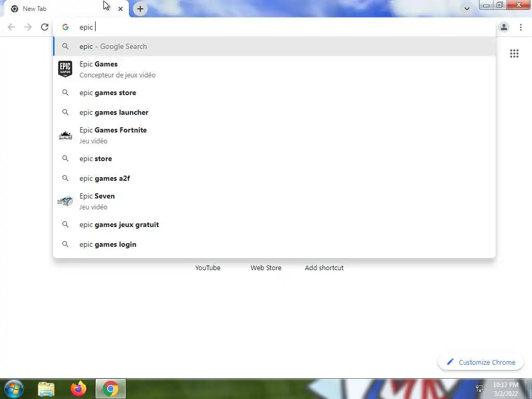
Task: Choose the 'Epic Seven' suggestion
Action: (274, 201)
